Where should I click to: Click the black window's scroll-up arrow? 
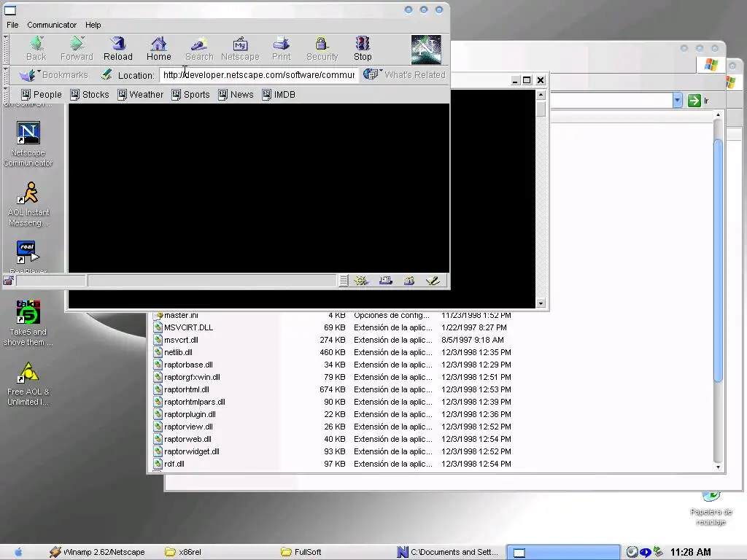541,95
